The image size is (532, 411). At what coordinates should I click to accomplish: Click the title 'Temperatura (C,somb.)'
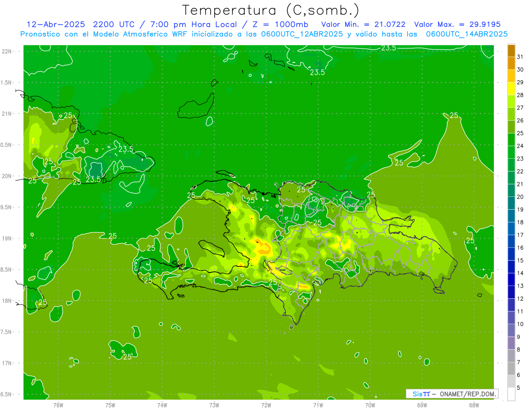point(271,10)
